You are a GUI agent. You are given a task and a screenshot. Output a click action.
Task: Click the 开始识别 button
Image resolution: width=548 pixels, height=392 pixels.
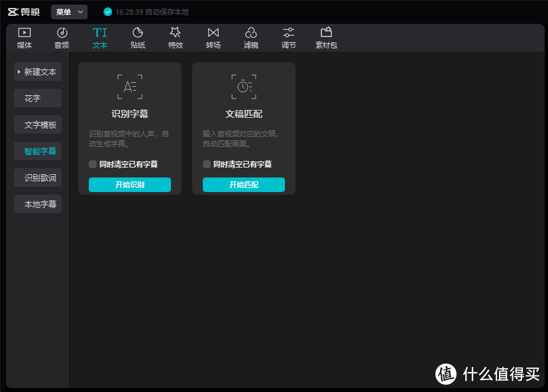[x=129, y=184]
